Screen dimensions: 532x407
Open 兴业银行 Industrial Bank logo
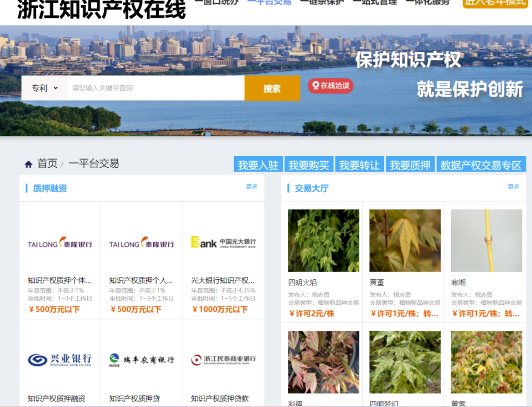click(60, 360)
